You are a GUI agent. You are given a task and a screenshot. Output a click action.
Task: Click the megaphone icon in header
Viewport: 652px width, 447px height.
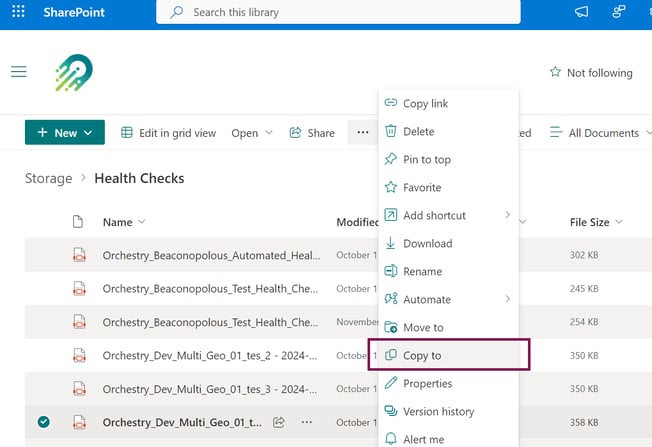(582, 12)
